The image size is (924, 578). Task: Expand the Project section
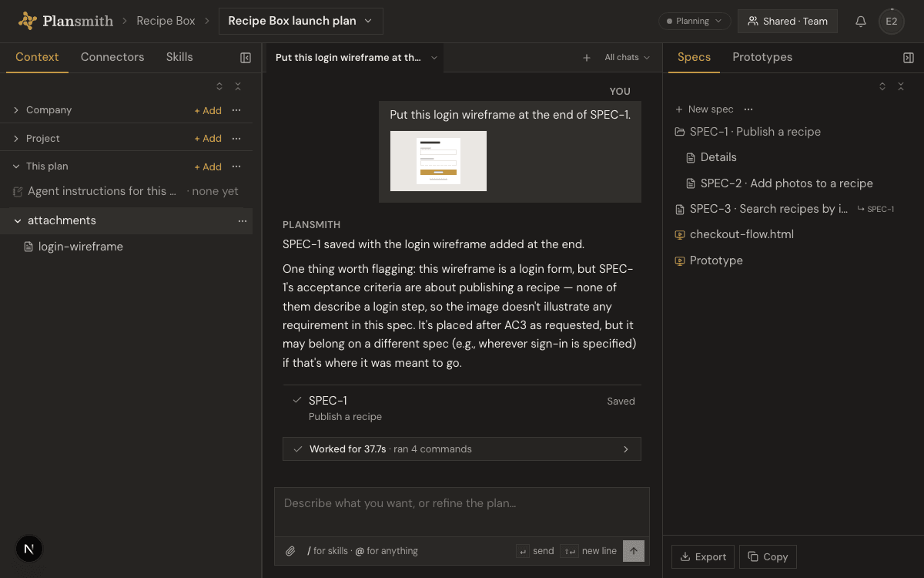16,139
